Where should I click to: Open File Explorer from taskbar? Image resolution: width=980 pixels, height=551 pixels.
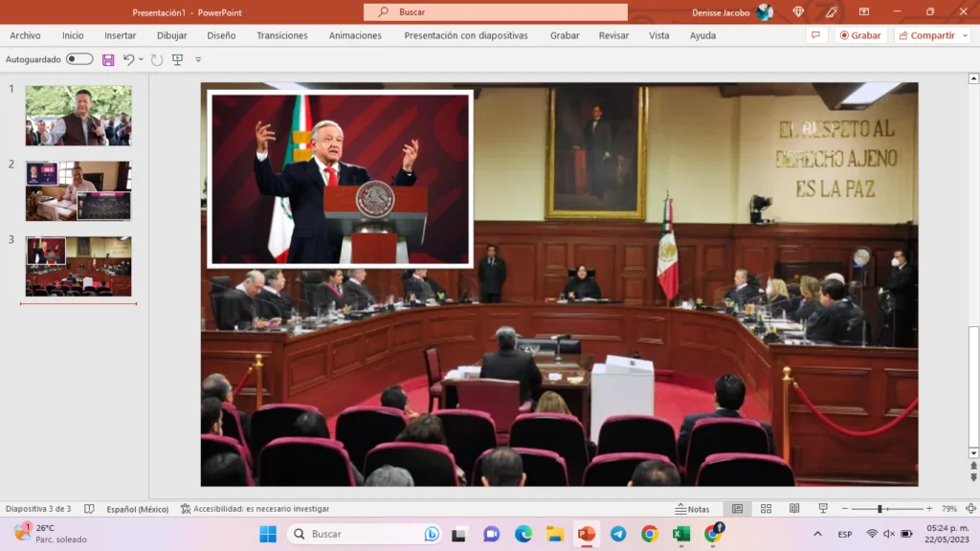click(x=555, y=534)
